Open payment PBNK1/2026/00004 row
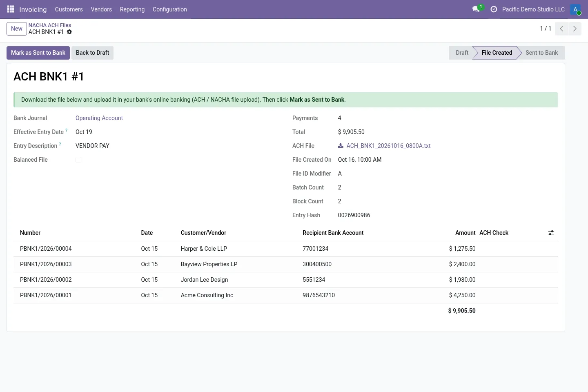The width and height of the screenshot is (588, 392). 286,249
